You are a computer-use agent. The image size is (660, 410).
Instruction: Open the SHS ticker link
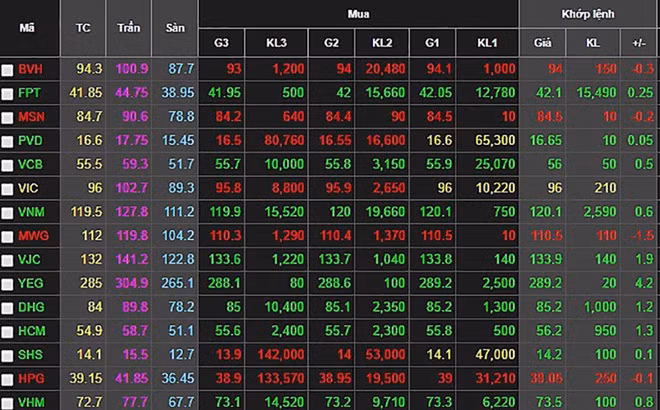click(x=30, y=355)
